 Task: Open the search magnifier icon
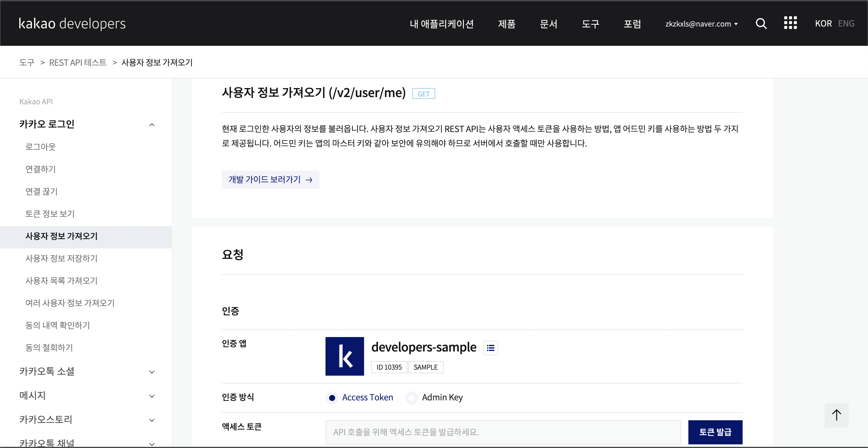[761, 24]
